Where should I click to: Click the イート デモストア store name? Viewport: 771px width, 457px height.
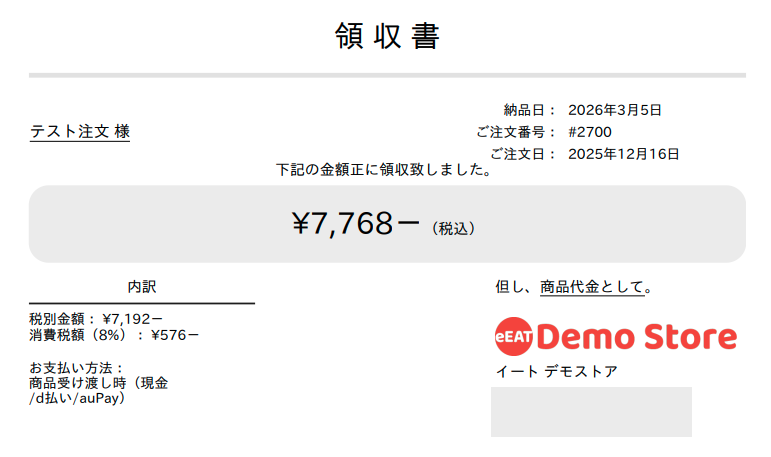(x=556, y=372)
